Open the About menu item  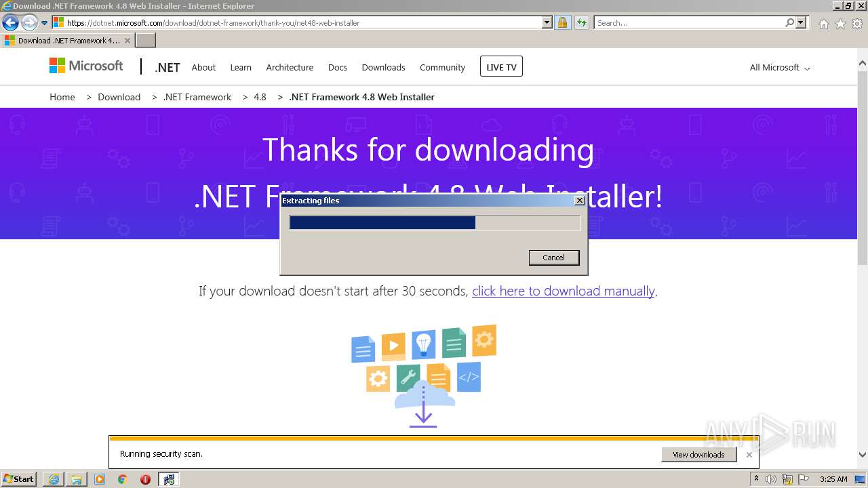click(203, 67)
